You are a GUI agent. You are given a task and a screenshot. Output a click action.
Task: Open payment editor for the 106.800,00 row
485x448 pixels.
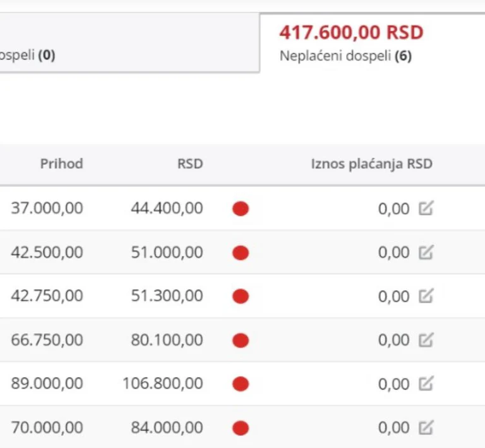(426, 384)
